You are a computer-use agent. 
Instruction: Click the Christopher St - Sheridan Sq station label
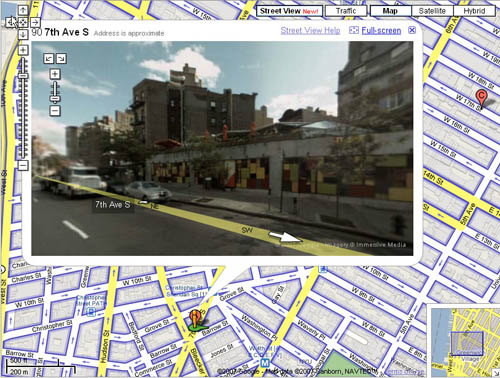click(187, 291)
